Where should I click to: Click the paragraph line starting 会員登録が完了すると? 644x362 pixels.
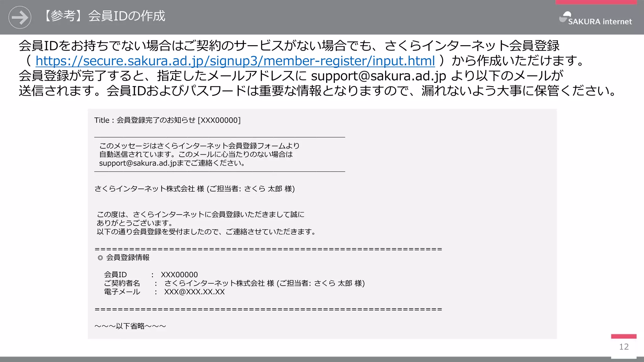pos(291,76)
